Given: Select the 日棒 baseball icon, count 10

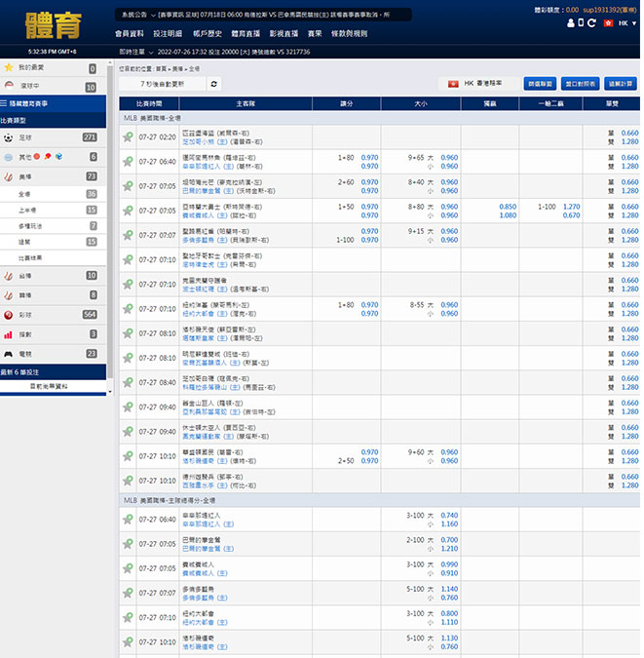Looking at the screenshot, I should (9, 276).
